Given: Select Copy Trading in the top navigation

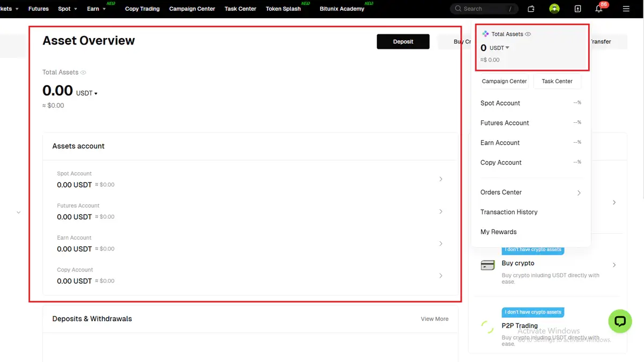Looking at the screenshot, I should pos(142,9).
